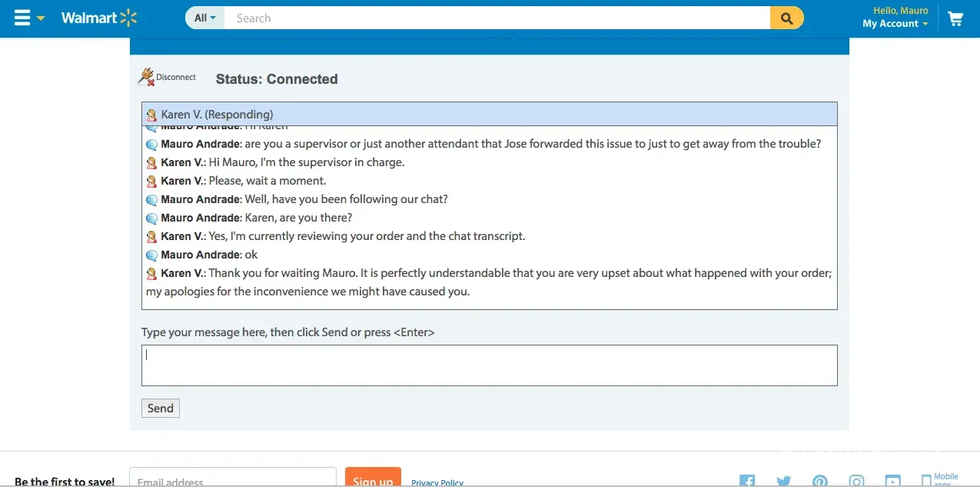Expand the My Account dropdown
The width and height of the screenshot is (980, 487).
tap(895, 24)
